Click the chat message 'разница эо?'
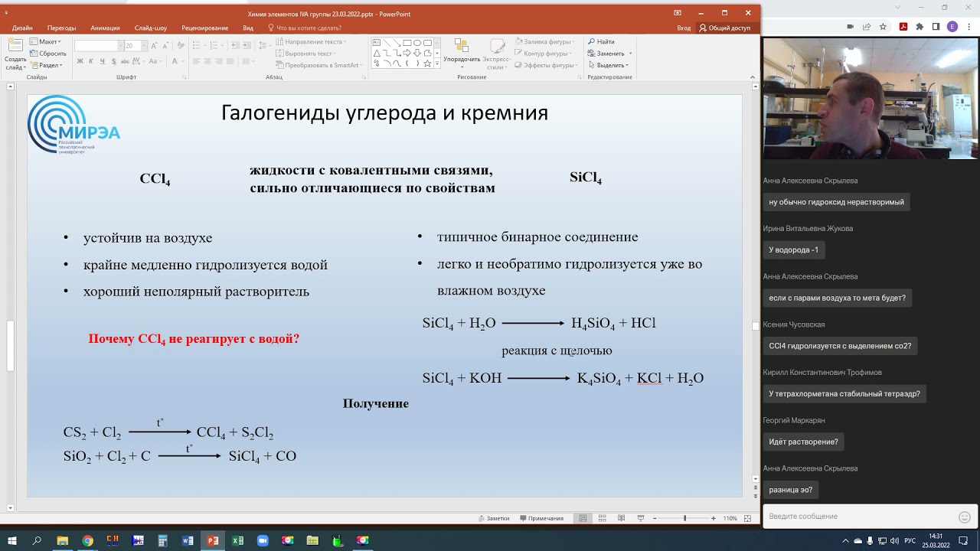Viewport: 980px width, 551px height. [x=791, y=490]
